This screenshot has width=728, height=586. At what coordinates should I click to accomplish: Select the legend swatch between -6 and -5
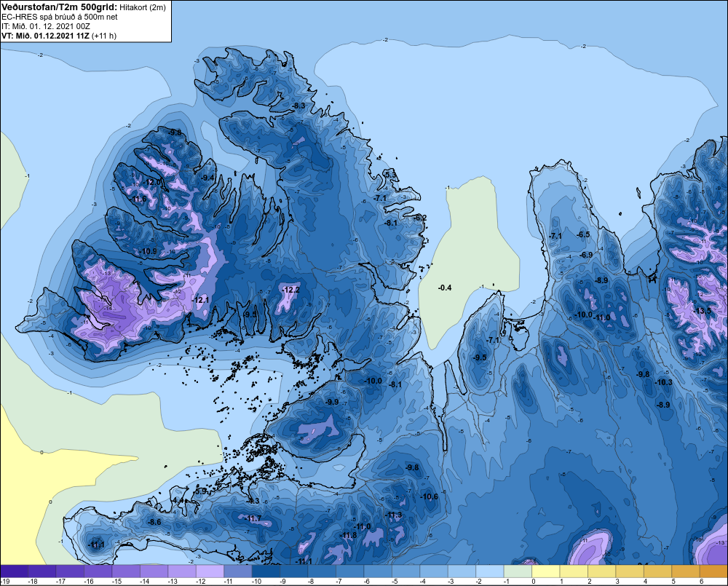click(x=378, y=571)
